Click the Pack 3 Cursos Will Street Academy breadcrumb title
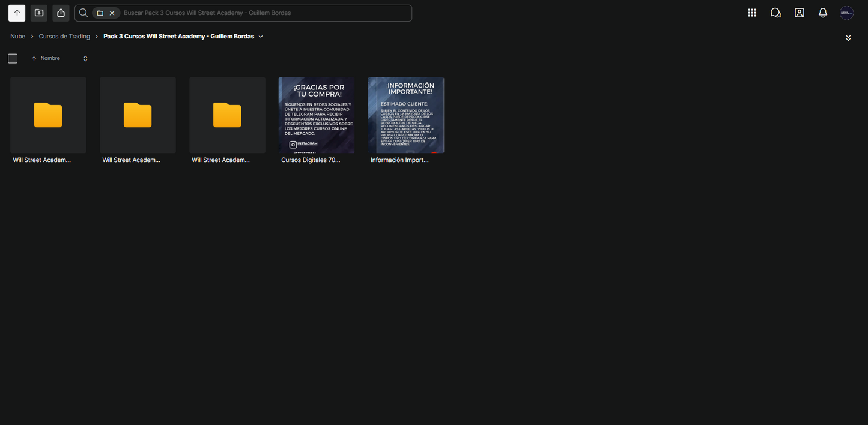The width and height of the screenshot is (868, 425). click(178, 37)
